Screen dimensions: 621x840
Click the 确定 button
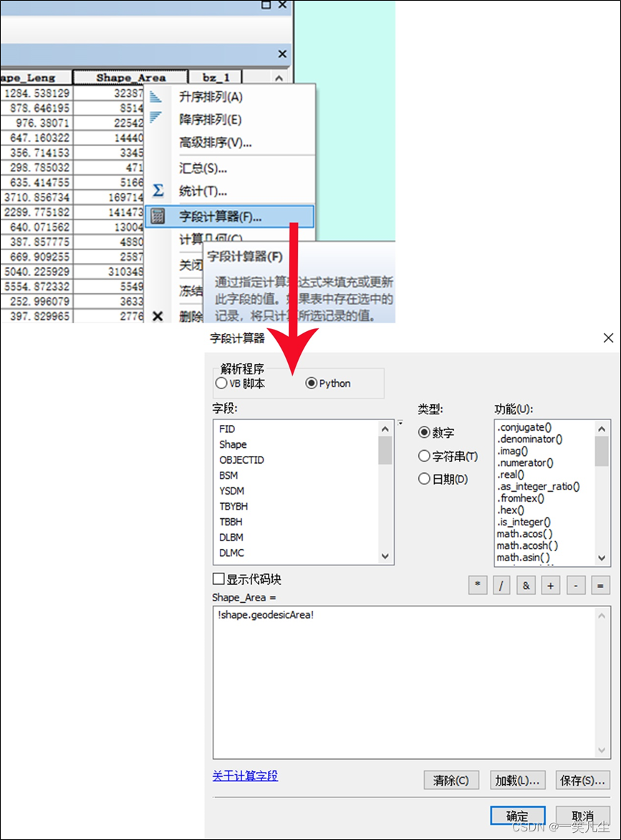click(518, 816)
